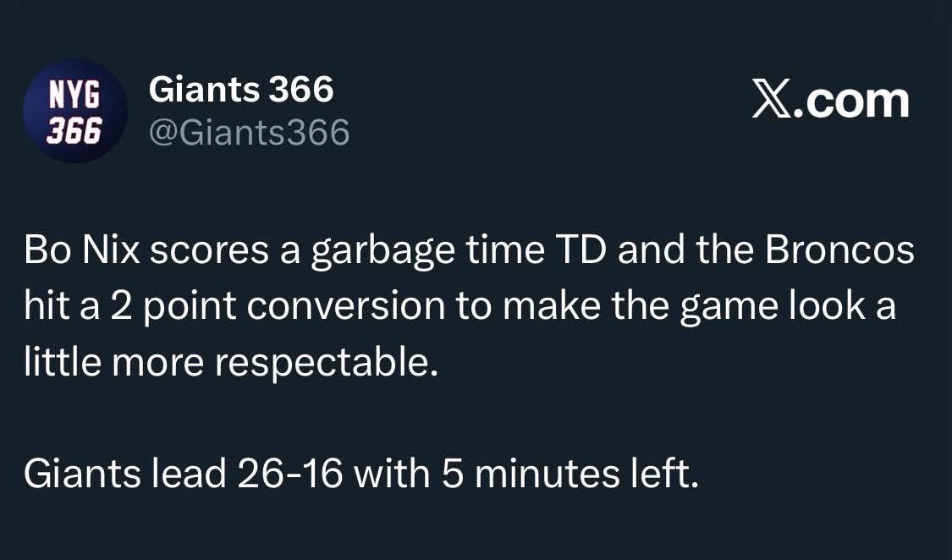Click the word Broncos in the tweet
Viewport: 952px width, 560px height.
click(x=839, y=250)
